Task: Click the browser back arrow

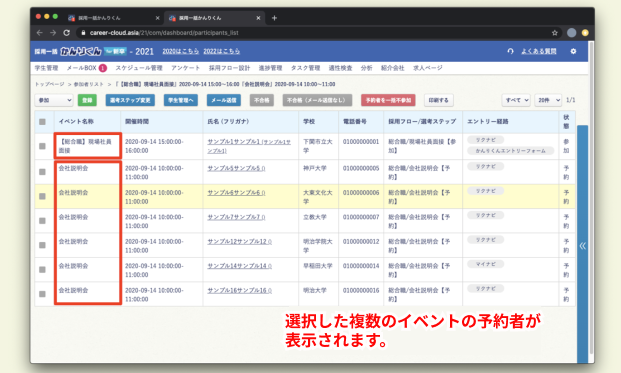Action: tap(39, 33)
